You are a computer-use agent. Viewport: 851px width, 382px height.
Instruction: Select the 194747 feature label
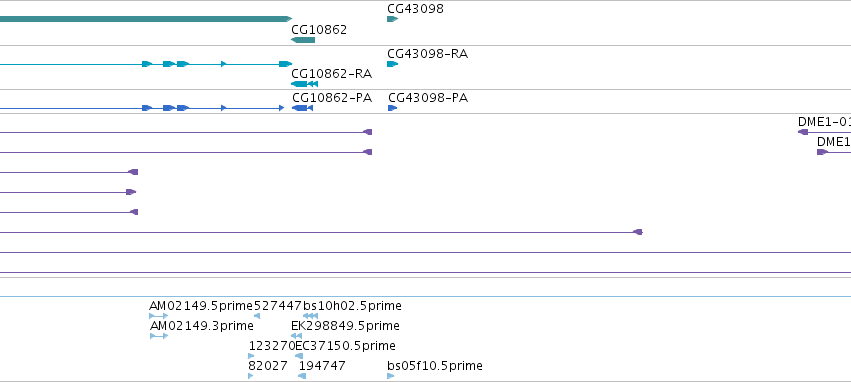(x=322, y=366)
